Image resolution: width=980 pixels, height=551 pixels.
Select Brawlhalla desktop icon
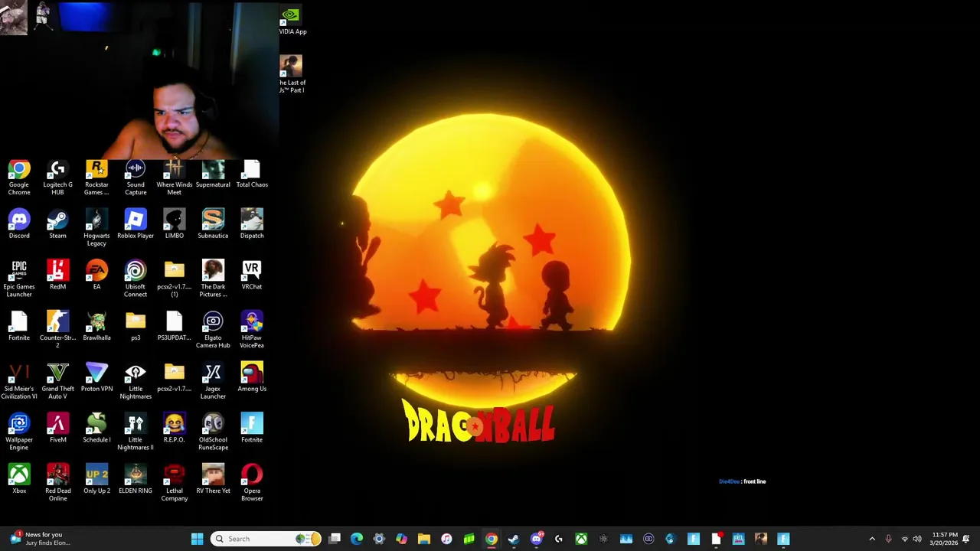[96, 327]
